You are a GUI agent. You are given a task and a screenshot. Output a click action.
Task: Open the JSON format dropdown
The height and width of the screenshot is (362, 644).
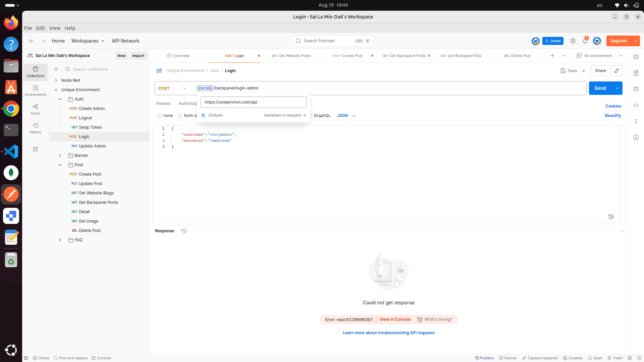tap(346, 116)
